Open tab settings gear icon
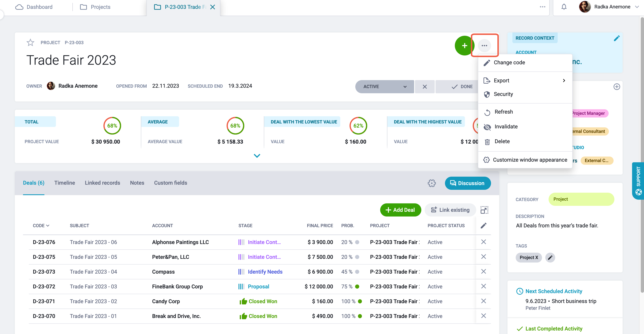 pos(432,183)
